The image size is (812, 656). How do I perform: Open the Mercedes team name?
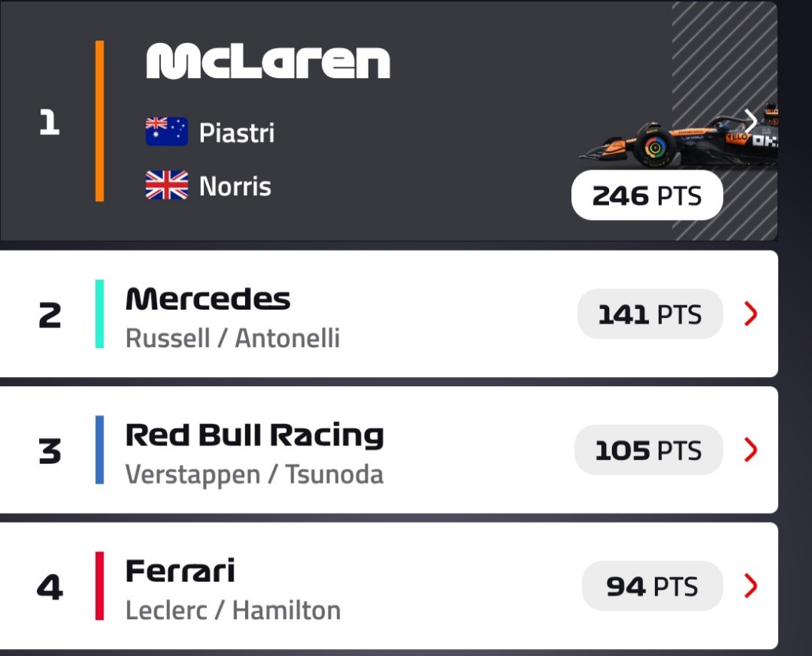[208, 299]
